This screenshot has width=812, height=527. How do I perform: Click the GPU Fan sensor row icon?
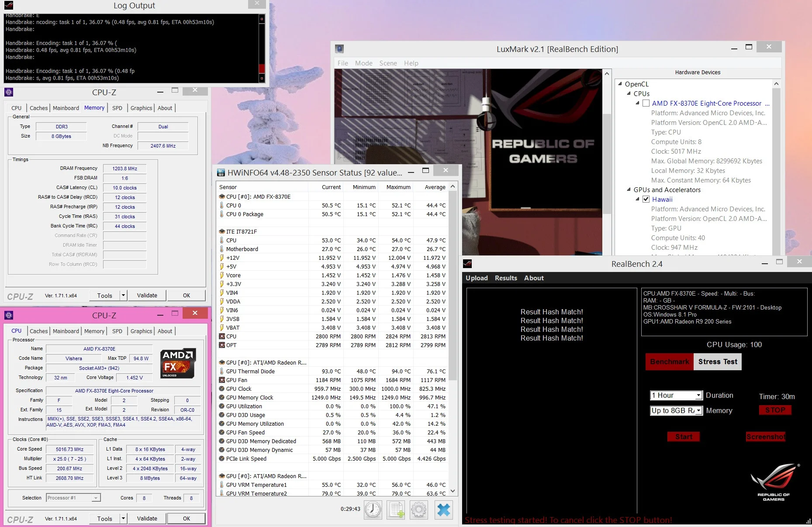(x=222, y=380)
